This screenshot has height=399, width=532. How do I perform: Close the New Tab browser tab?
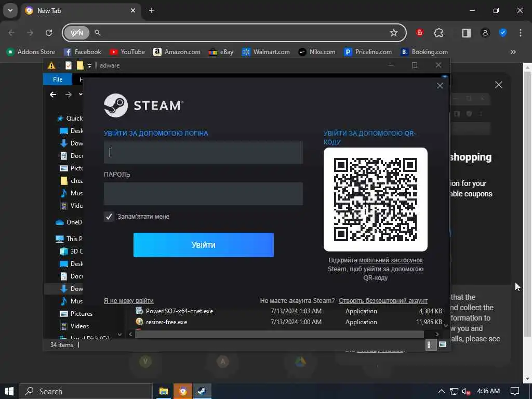click(133, 10)
